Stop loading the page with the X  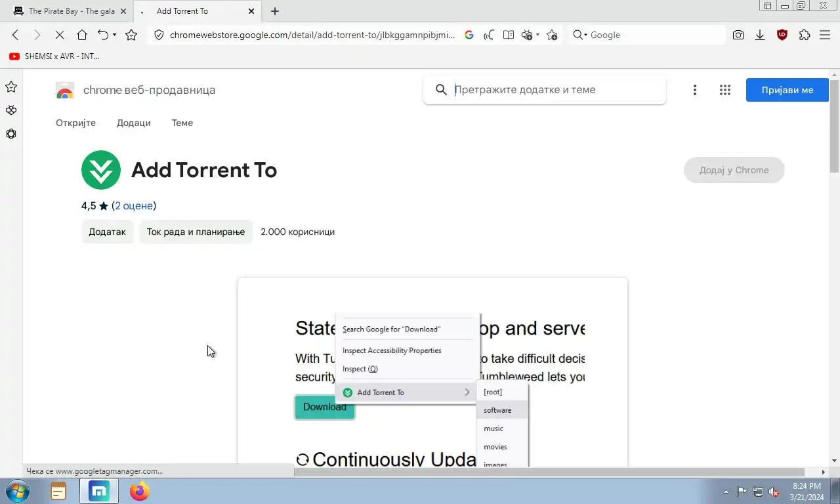(x=59, y=35)
